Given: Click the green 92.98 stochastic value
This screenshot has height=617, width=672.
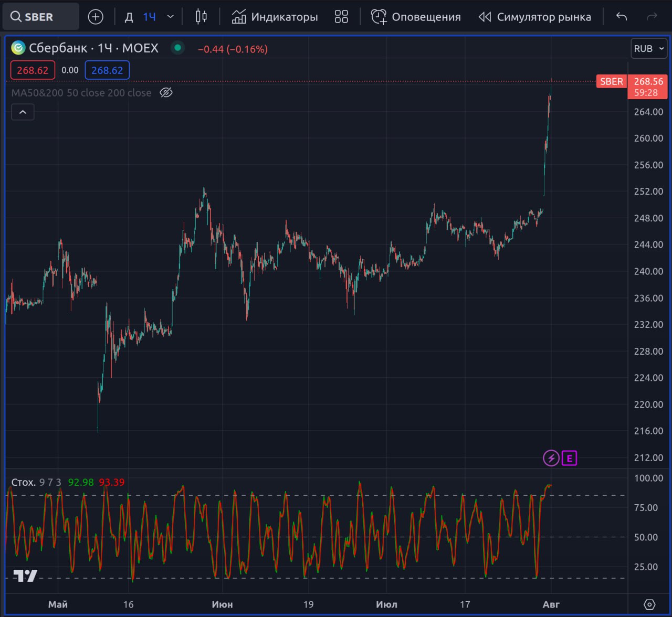Looking at the screenshot, I should pyautogui.click(x=81, y=482).
